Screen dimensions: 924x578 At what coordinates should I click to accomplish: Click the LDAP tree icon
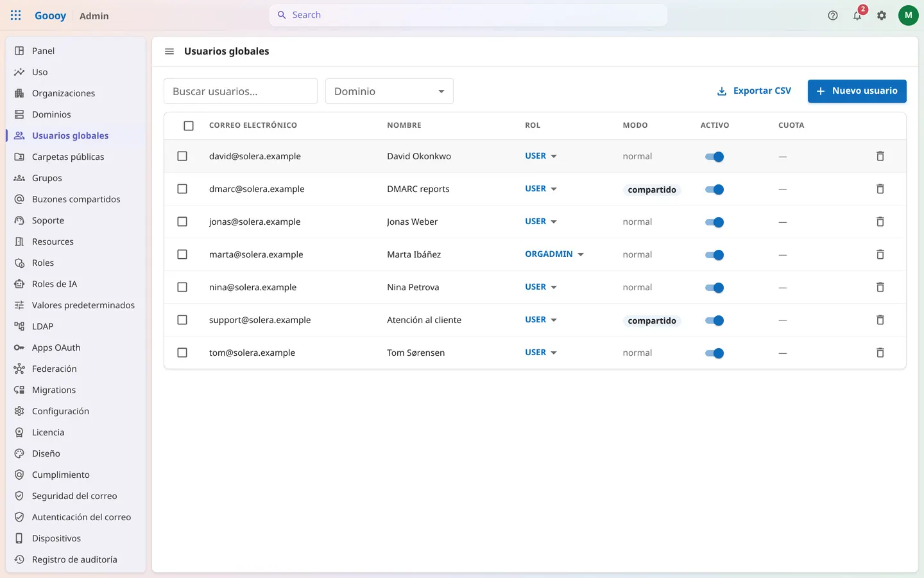click(19, 326)
